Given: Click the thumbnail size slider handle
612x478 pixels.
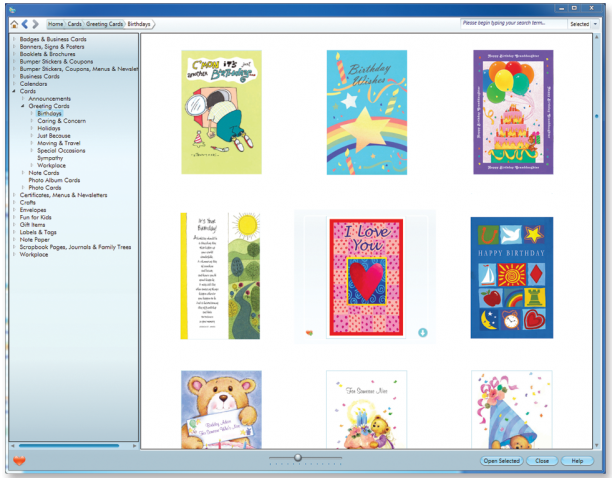Looking at the screenshot, I should click(x=298, y=457).
